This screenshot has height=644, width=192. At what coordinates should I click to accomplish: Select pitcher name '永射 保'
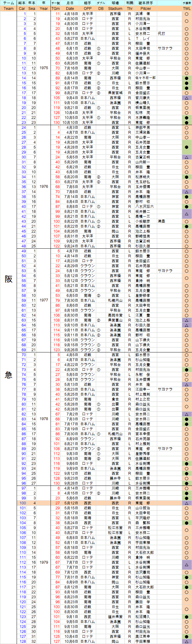coord(143,374)
